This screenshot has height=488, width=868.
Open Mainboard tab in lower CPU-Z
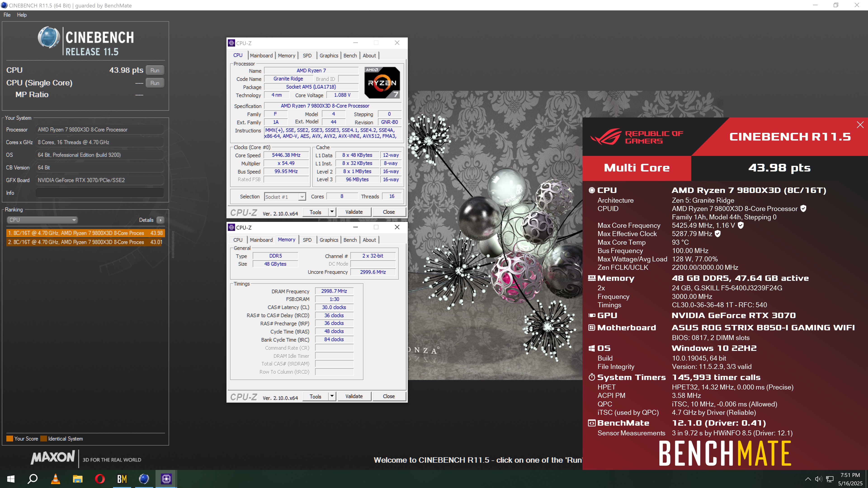tap(261, 240)
